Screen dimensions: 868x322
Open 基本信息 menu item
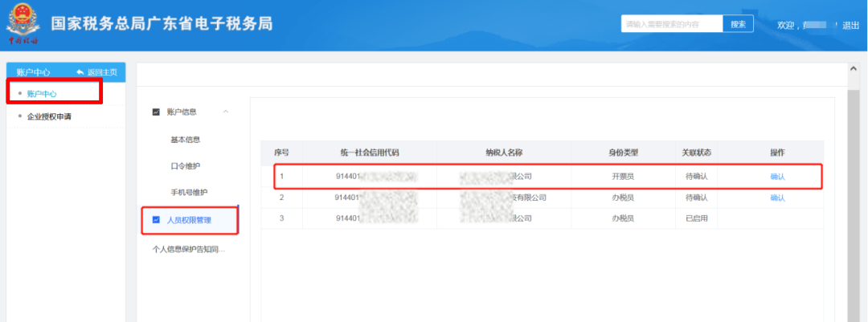pos(186,140)
